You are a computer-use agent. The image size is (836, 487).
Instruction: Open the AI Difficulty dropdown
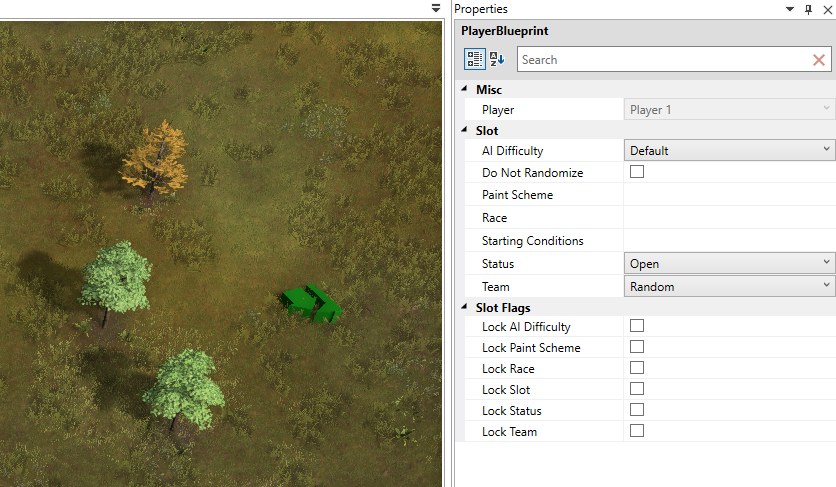pyautogui.click(x=729, y=150)
